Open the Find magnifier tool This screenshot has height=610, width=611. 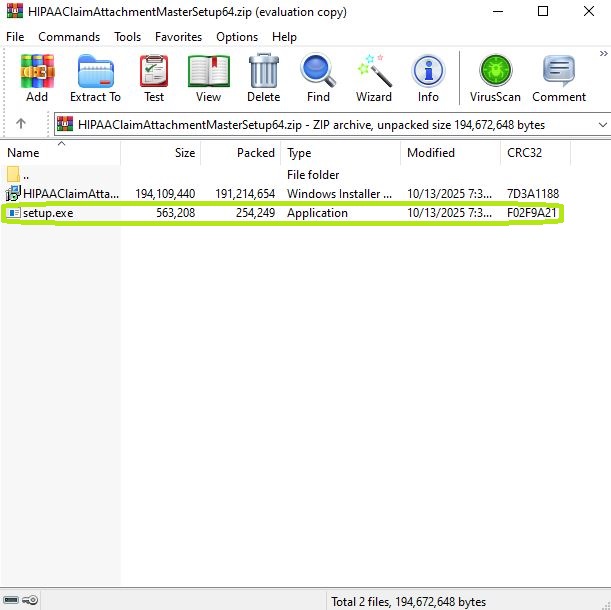[318, 71]
